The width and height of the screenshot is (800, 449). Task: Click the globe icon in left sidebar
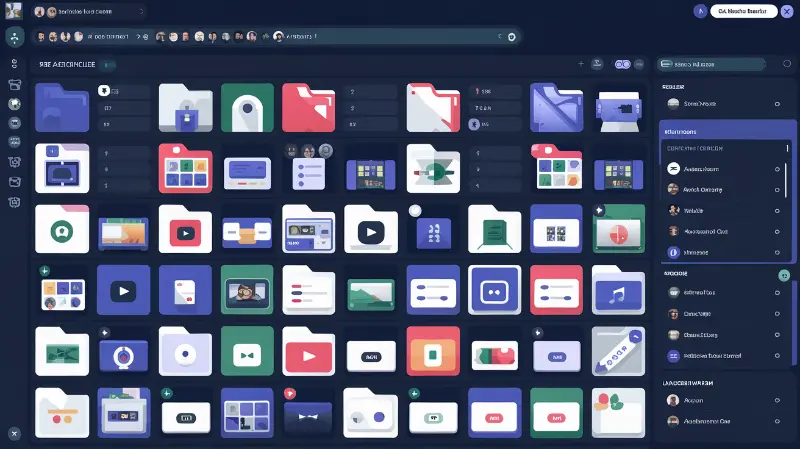[x=14, y=104]
